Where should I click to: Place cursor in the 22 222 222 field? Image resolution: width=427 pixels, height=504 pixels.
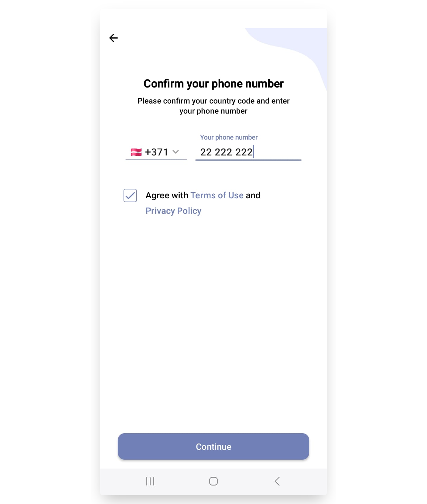tap(248, 152)
